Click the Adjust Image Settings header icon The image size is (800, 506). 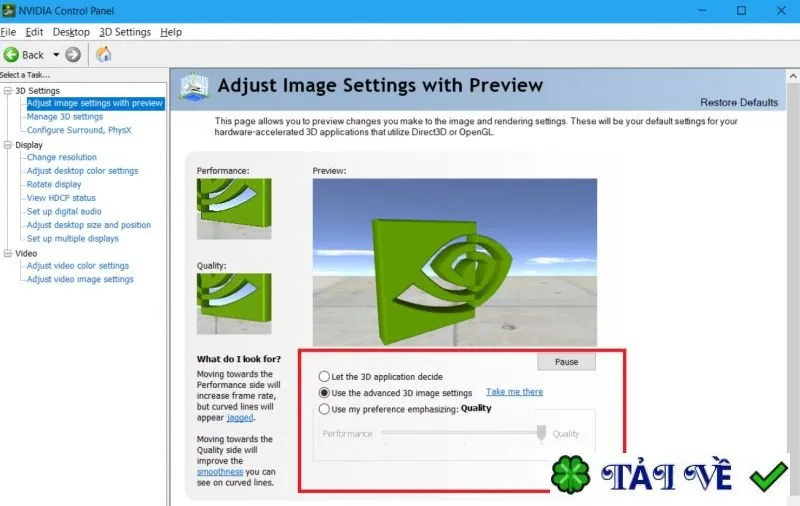(194, 87)
